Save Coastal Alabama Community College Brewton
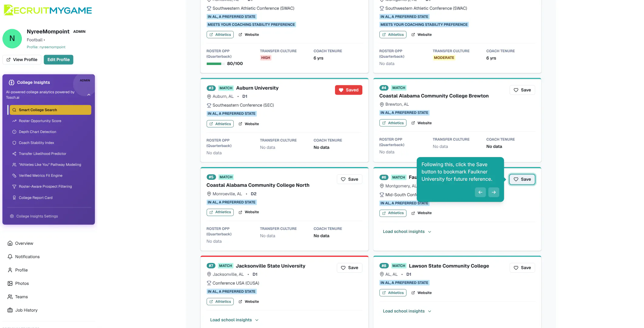Image resolution: width=644 pixels, height=328 pixels. pos(522,90)
